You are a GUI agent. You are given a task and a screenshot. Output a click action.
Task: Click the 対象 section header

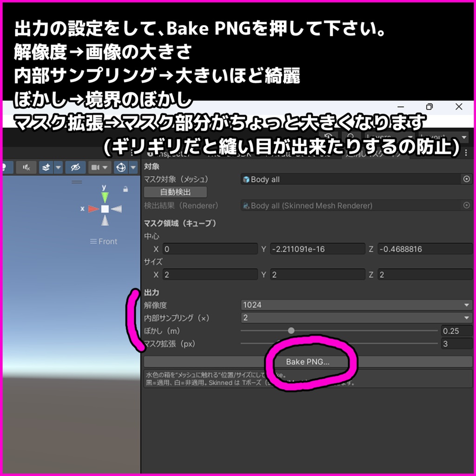pos(152,166)
